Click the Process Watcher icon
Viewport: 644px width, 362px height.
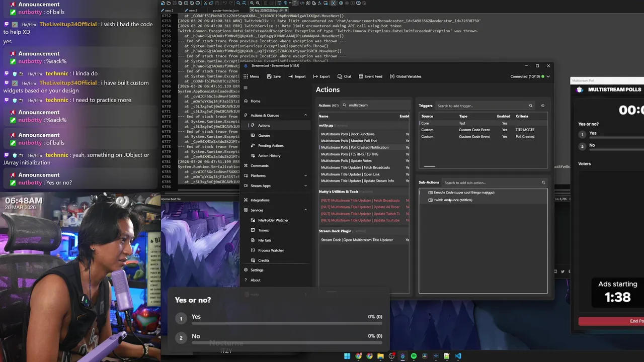coord(253,250)
